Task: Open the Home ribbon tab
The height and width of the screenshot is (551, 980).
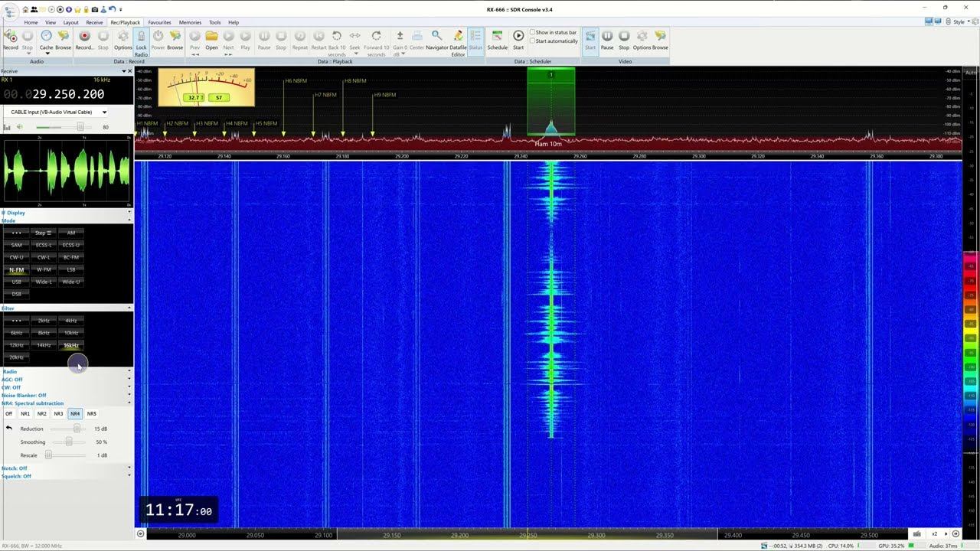Action: [31, 22]
